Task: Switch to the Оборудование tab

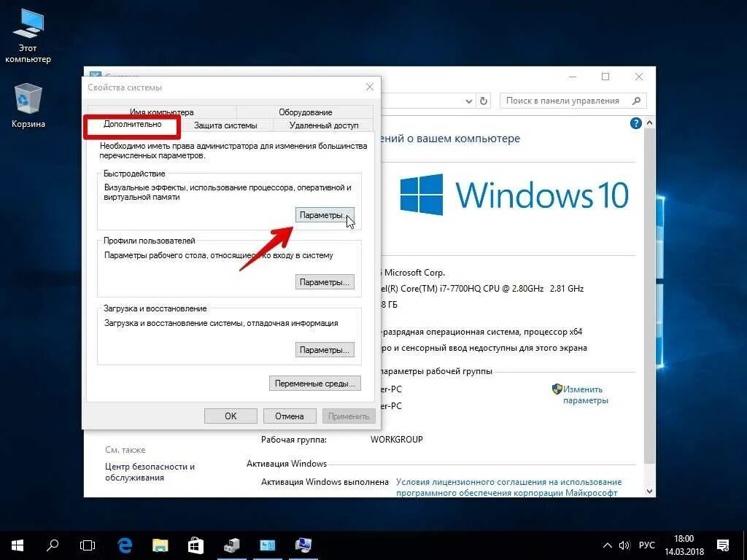Action: (306, 112)
